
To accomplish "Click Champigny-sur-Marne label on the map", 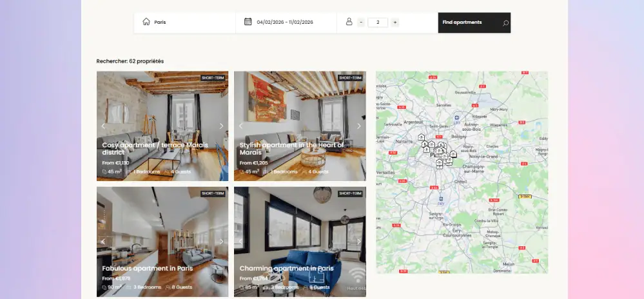I will (474, 169).
